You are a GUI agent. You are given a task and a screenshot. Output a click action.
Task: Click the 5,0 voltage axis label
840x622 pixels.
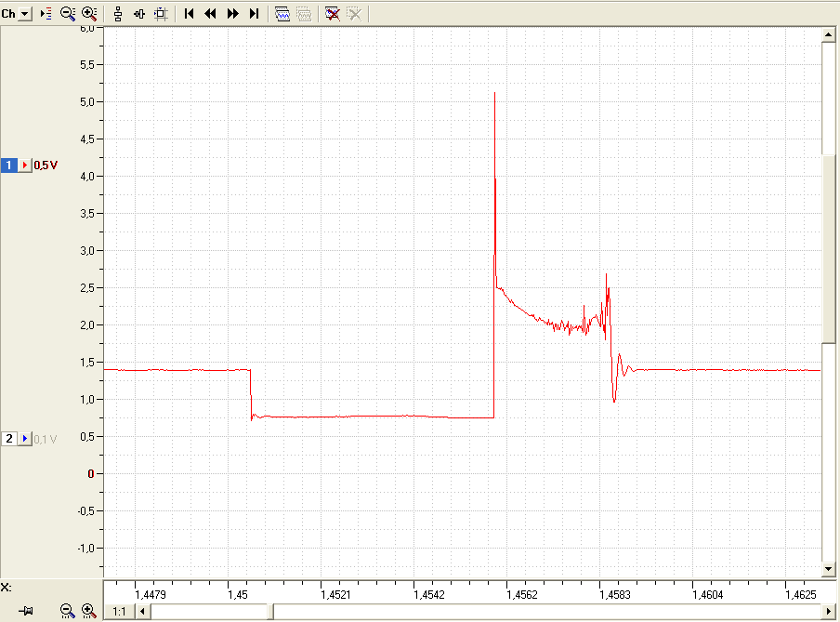click(87, 102)
